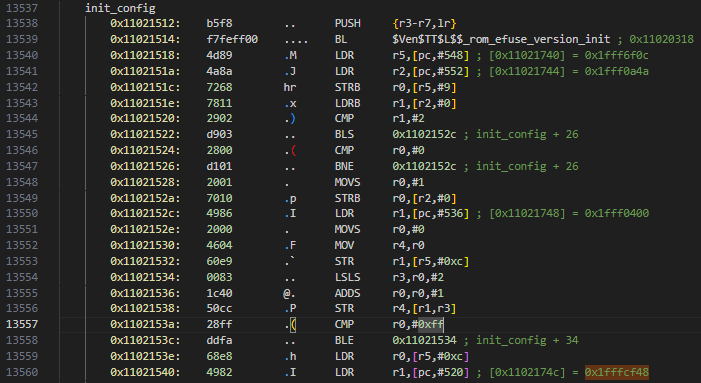Click the MOVS r0,#1 operand
Viewport: 701px width, 383px height.
(408, 182)
